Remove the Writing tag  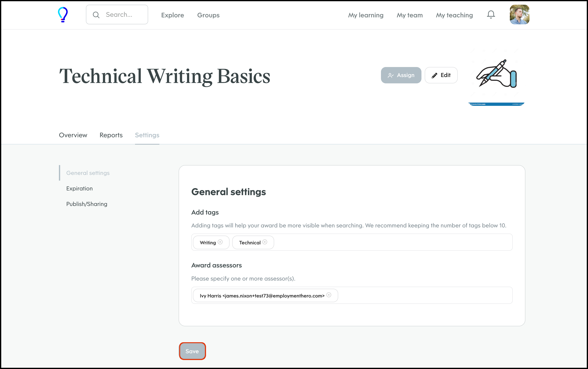[x=220, y=242]
